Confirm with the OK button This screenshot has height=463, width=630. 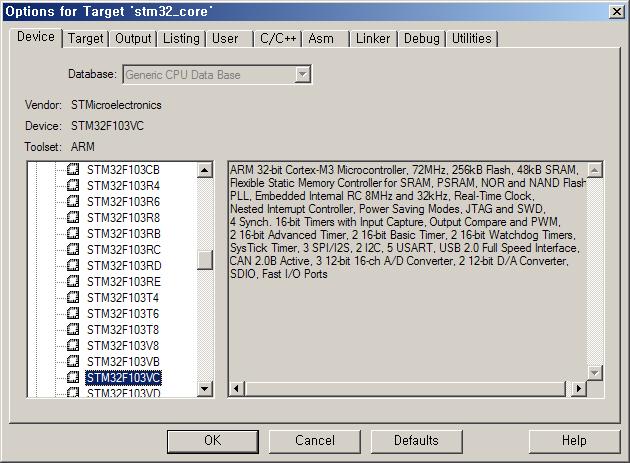click(213, 441)
